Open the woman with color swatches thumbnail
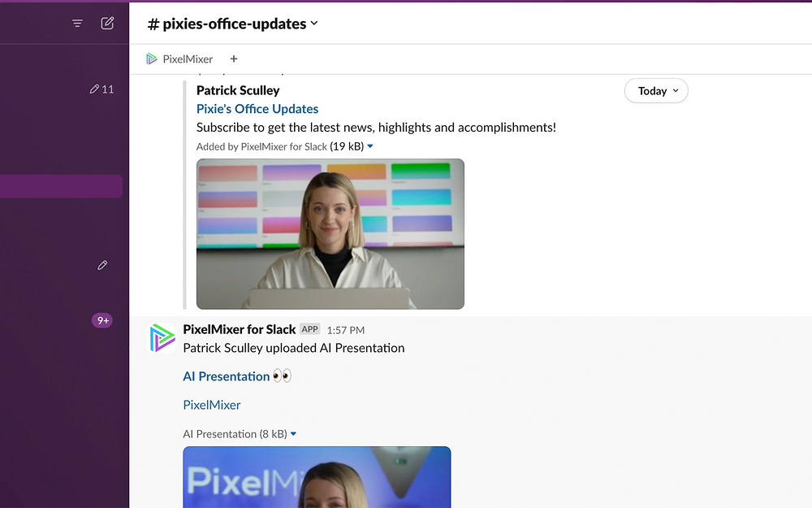Screen dimensions: 812x508 (x=330, y=234)
